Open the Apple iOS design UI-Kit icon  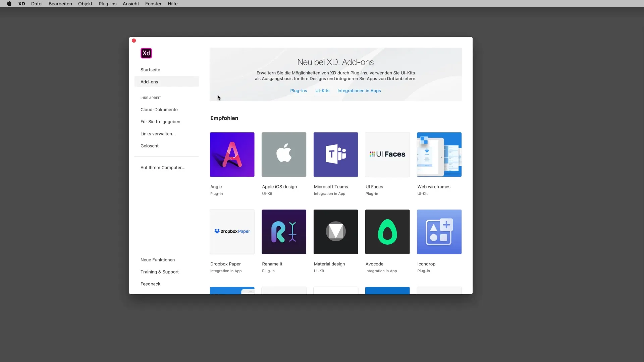pyautogui.click(x=284, y=155)
